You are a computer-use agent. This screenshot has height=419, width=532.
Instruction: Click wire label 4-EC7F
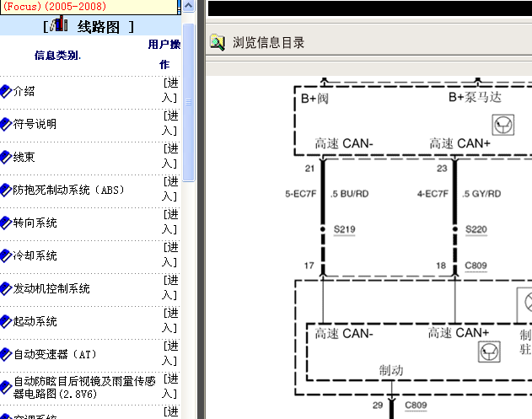pos(433,194)
